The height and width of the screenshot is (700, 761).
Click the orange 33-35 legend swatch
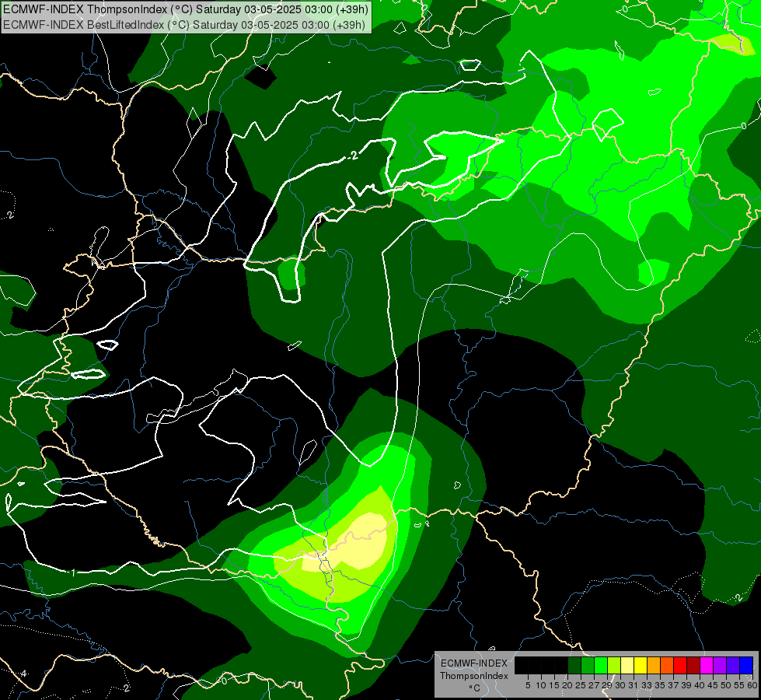(x=654, y=665)
